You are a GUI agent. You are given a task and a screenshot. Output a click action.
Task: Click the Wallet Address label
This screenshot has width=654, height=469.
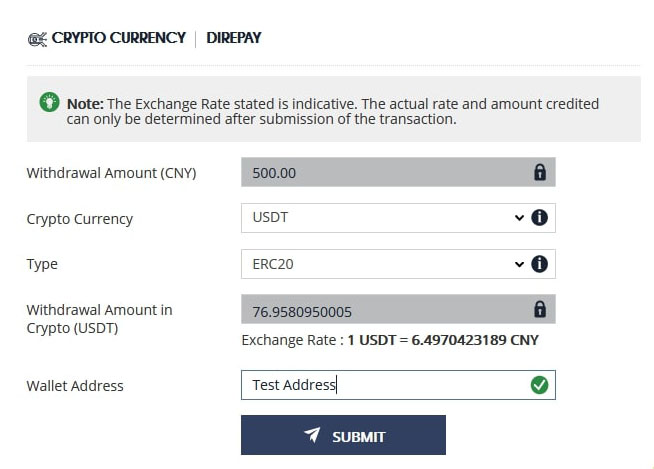75,386
